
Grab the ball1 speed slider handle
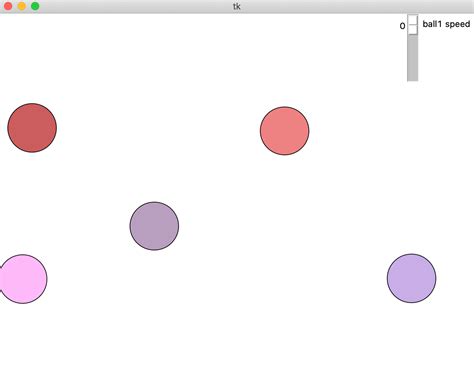click(413, 24)
